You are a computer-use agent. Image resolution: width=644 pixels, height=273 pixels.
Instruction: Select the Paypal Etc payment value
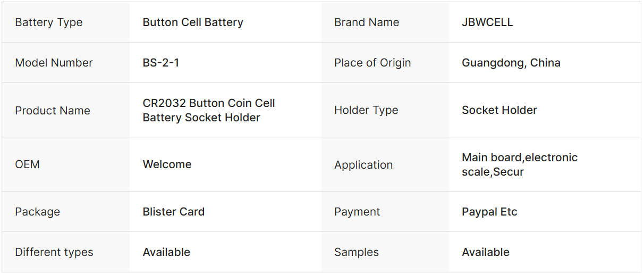(x=489, y=212)
